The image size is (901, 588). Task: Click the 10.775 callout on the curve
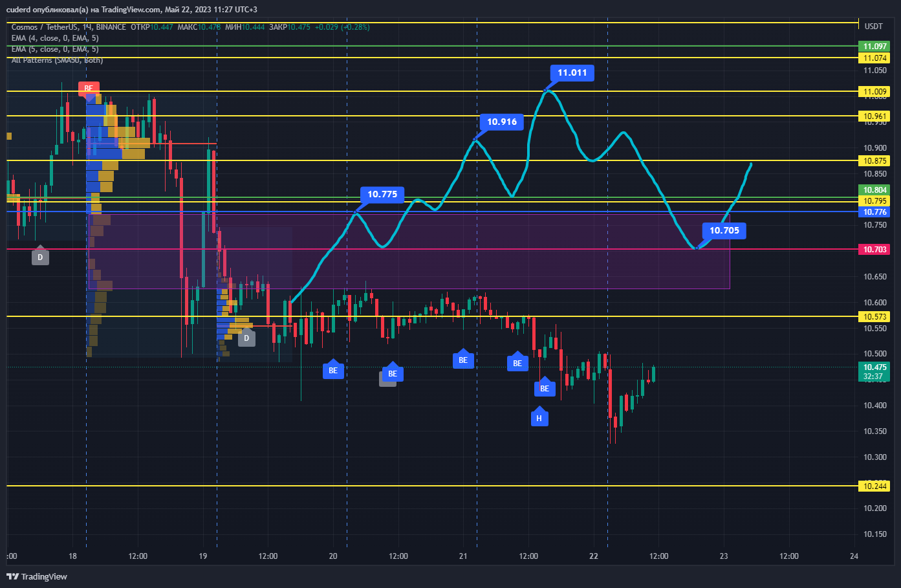[382, 194]
